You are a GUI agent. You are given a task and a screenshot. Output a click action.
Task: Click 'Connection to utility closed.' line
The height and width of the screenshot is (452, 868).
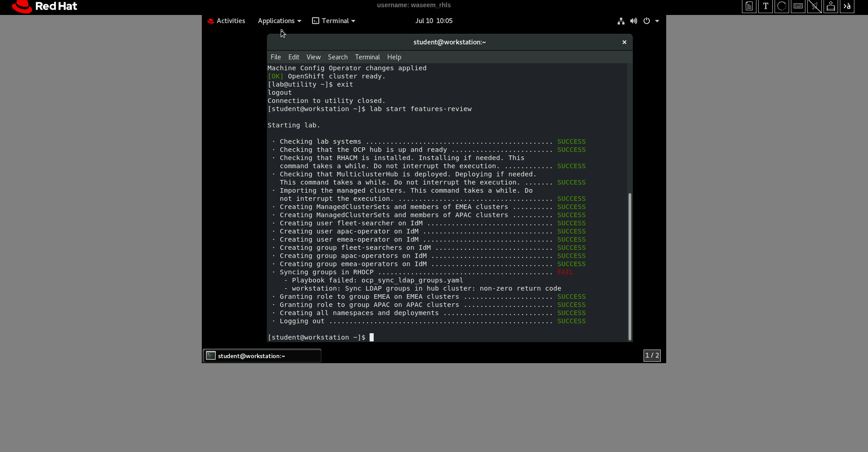point(327,101)
